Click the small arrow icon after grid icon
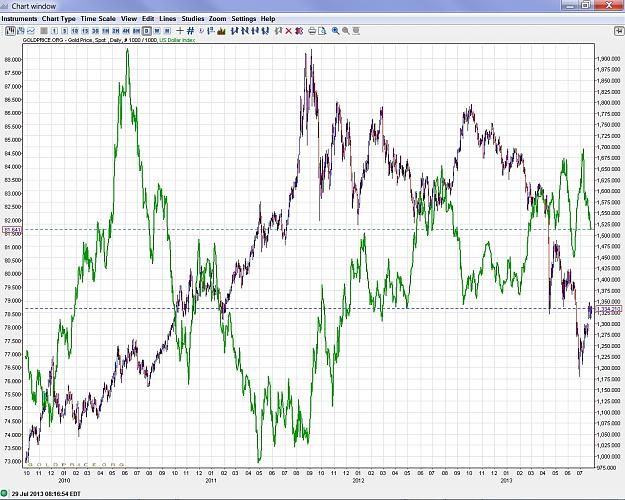The width and height of the screenshot is (625, 500). [202, 31]
